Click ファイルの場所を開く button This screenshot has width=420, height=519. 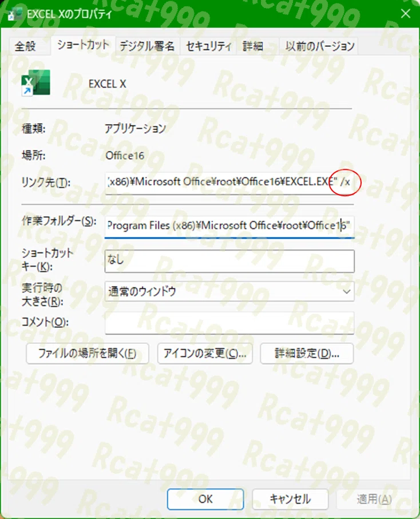click(88, 354)
